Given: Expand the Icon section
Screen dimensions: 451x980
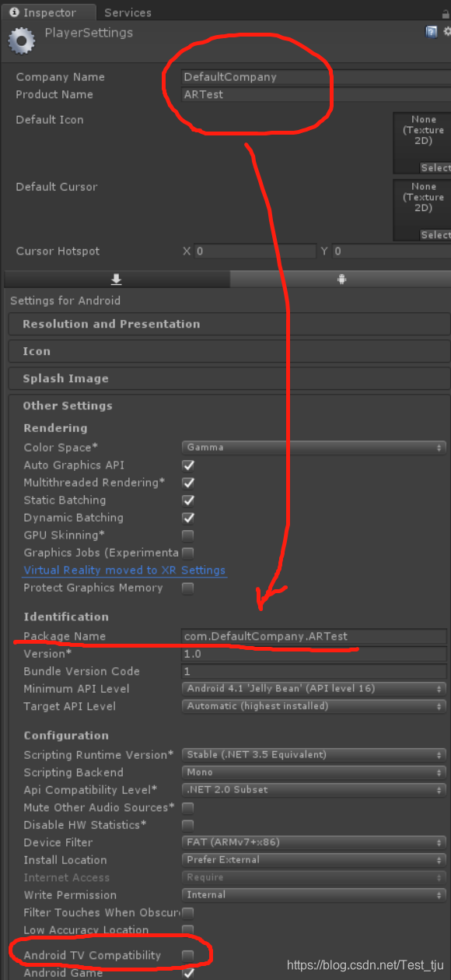Looking at the screenshot, I should (229, 351).
